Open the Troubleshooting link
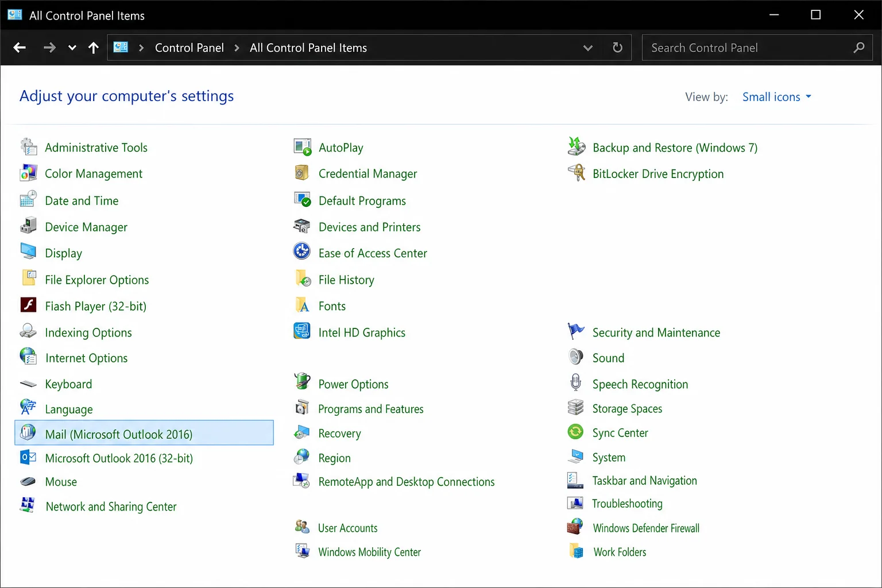 pos(627,504)
